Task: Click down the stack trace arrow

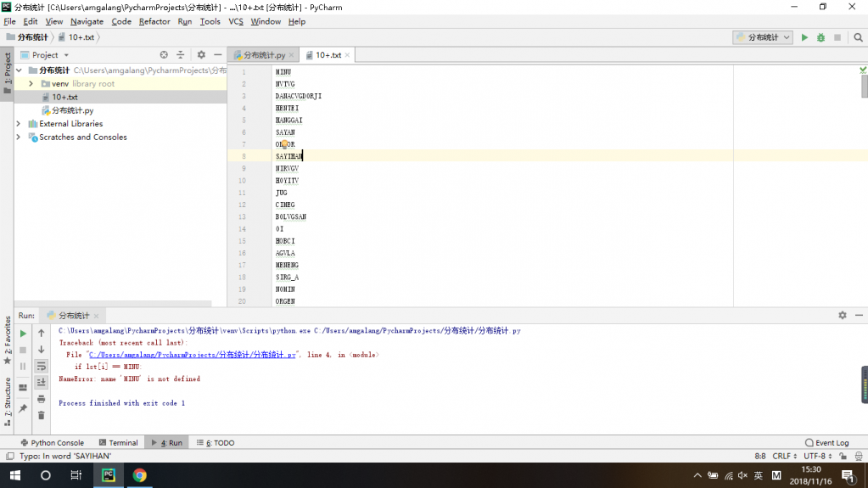Action: (41, 350)
